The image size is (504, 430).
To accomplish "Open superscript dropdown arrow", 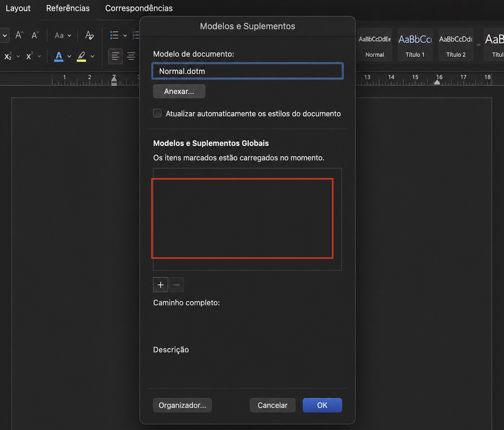I will pos(39,56).
